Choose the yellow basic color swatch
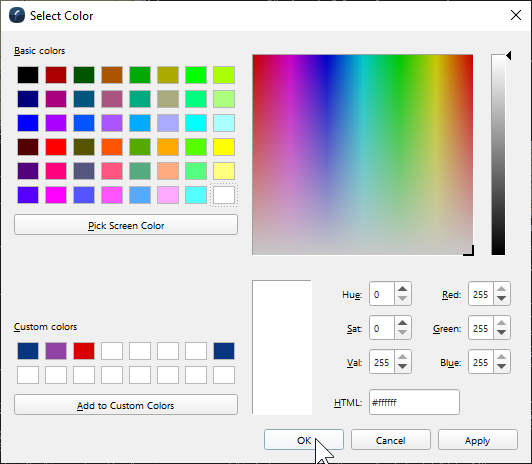Image resolution: width=532 pixels, height=464 pixels. pyautogui.click(x=224, y=147)
